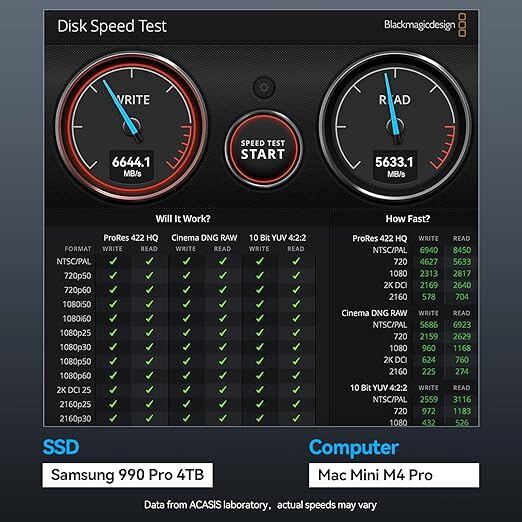Click the WRITE speed gauge needle
Viewport: 522px width, 522px height.
tap(122, 109)
